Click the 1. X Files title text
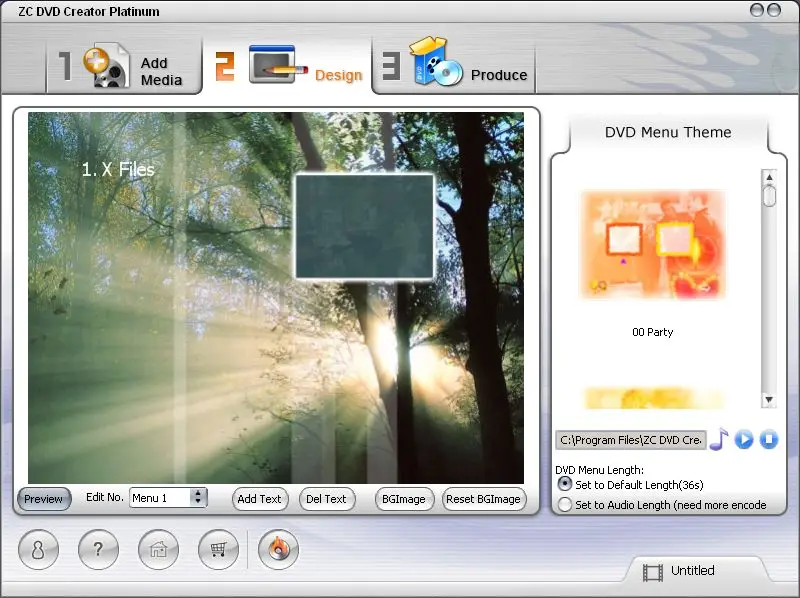This screenshot has height=598, width=800. [x=118, y=169]
